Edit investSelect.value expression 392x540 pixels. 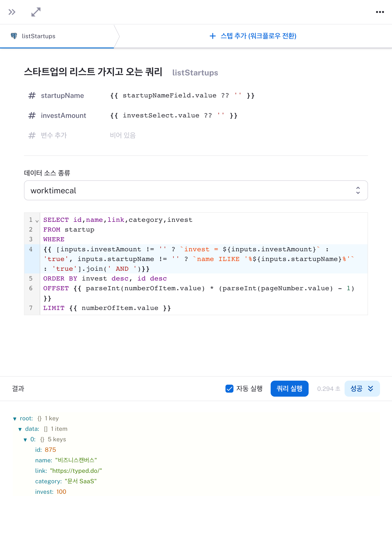[x=174, y=115]
